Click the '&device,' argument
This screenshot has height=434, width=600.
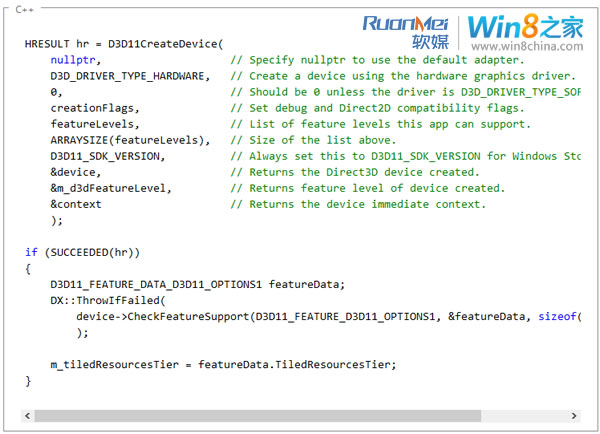point(76,173)
